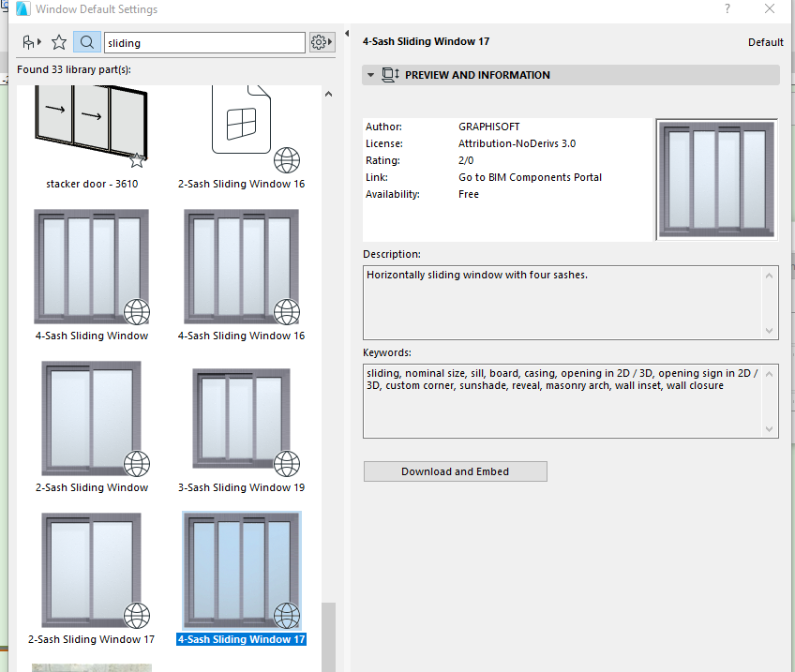Click globe badge on 4-Sash Sliding Window

pos(136,312)
